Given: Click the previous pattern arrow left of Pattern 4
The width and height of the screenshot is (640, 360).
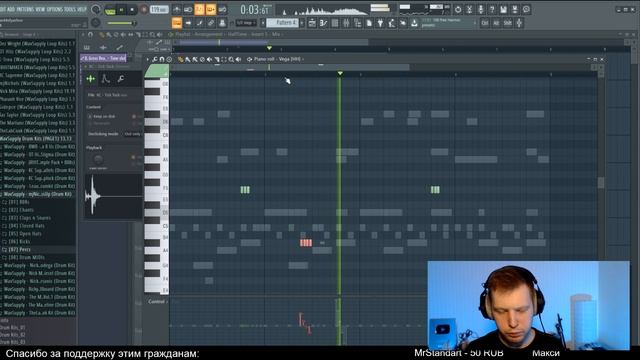Looking at the screenshot, I should coord(263,23).
